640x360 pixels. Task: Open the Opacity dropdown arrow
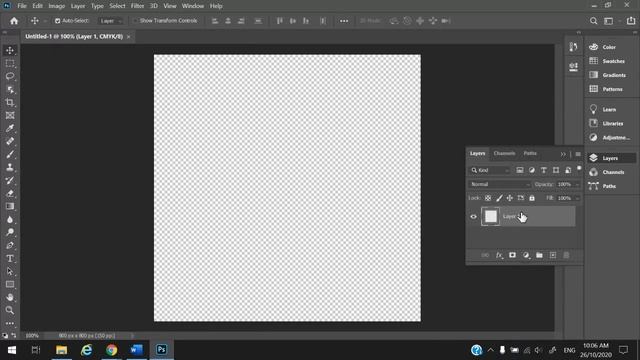click(x=578, y=184)
